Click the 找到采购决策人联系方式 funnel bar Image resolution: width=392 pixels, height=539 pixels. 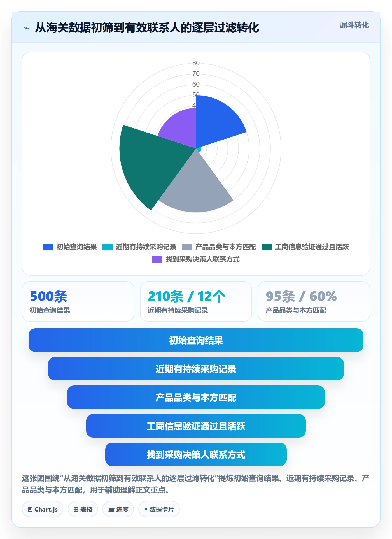point(196,454)
